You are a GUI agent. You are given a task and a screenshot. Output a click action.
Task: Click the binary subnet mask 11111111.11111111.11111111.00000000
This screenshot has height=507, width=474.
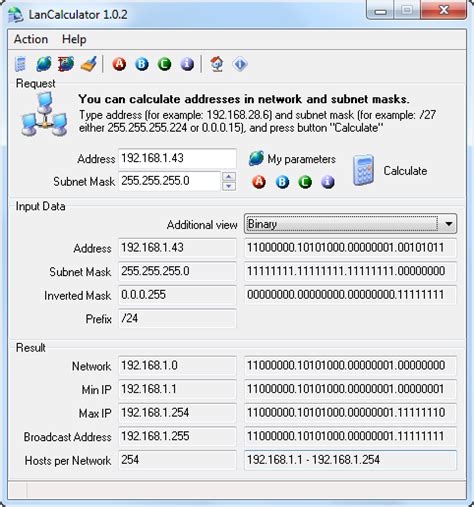pyautogui.click(x=350, y=271)
